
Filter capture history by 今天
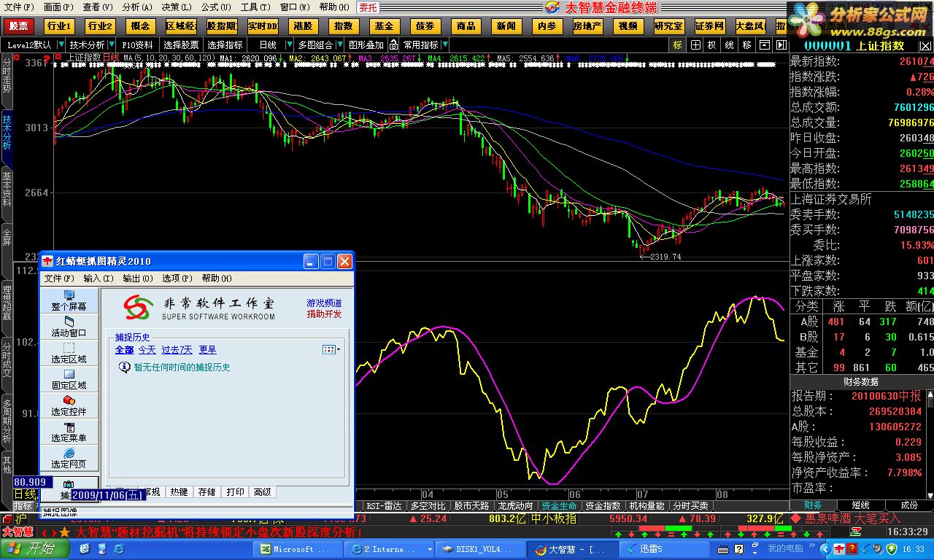coord(147,350)
